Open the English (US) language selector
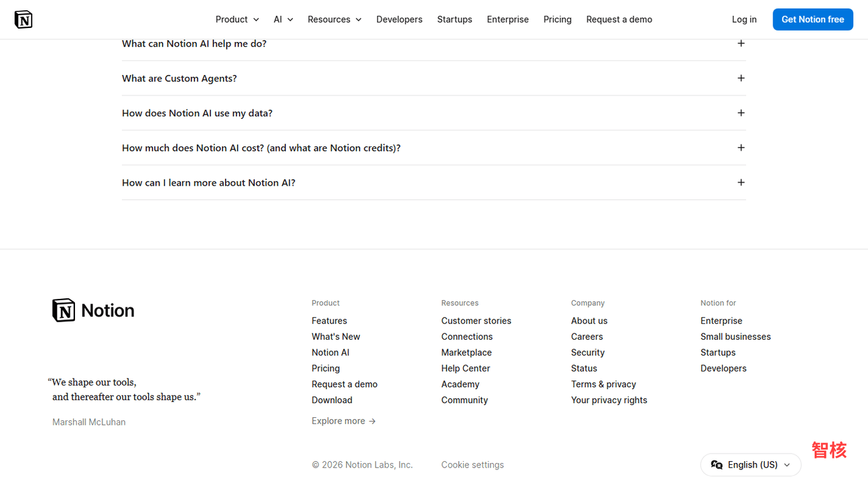This screenshot has width=868, height=491. pos(750,465)
